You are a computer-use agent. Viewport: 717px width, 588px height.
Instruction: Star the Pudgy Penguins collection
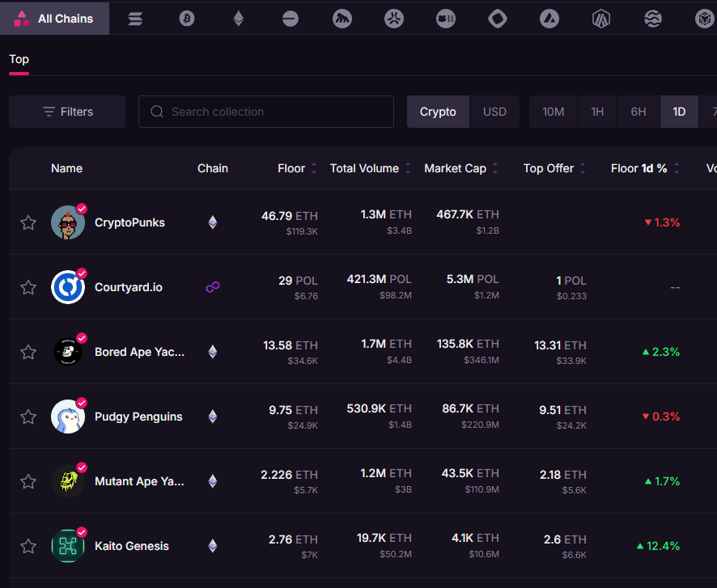tap(28, 417)
